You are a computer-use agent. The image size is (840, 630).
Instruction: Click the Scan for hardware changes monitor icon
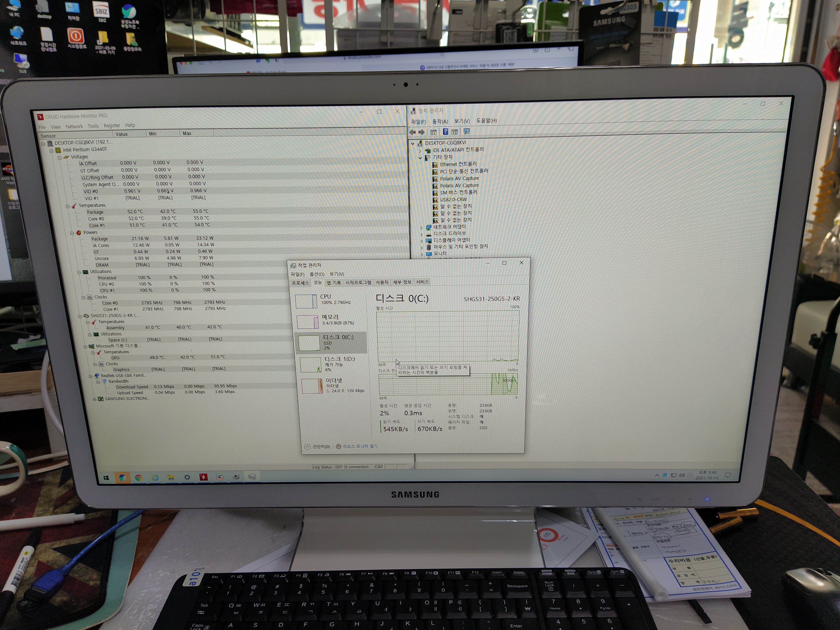467,131
